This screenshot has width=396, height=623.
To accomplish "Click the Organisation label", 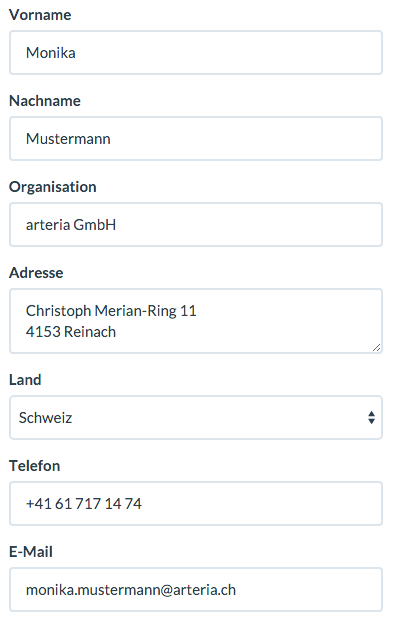I will 53,187.
